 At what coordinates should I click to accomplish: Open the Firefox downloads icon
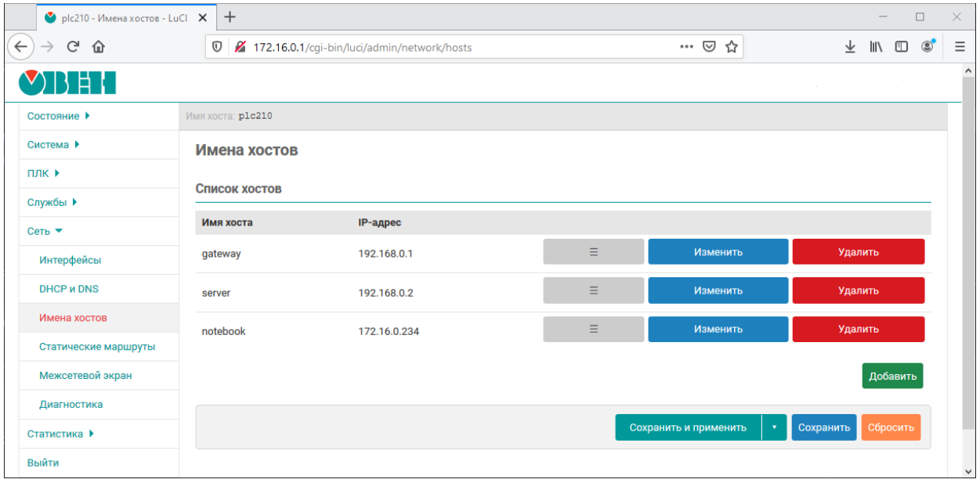tap(850, 47)
